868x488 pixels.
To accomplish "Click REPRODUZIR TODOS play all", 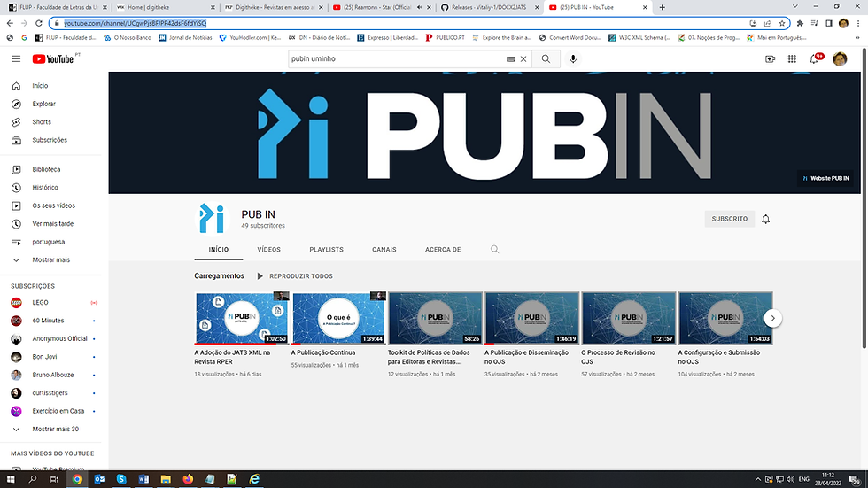I will tap(295, 276).
